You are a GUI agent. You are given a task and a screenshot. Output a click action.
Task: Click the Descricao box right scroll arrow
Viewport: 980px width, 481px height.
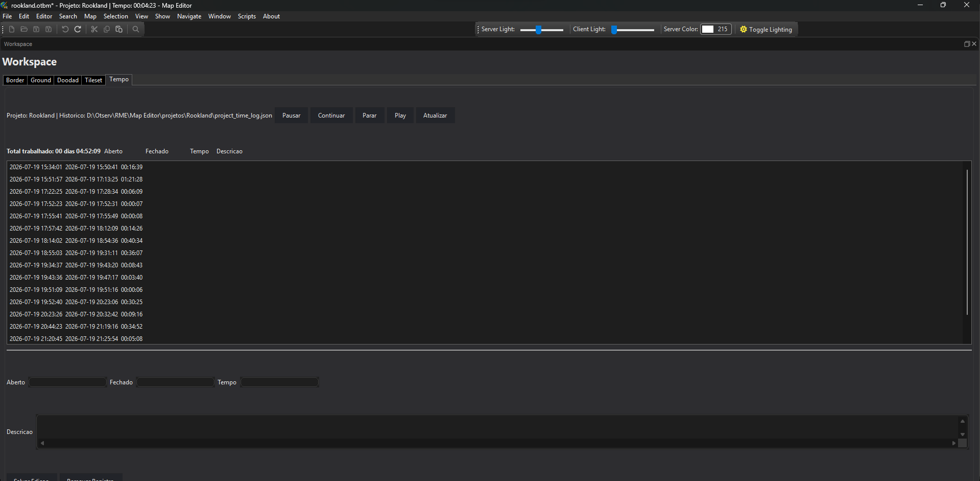click(954, 443)
